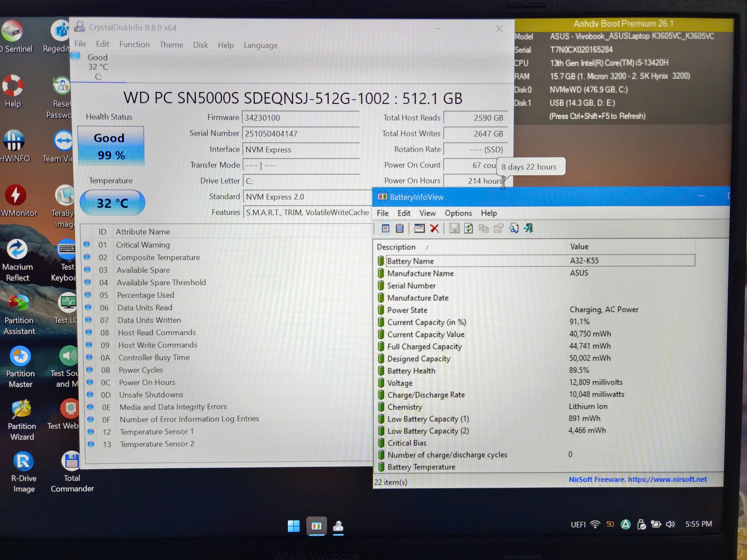
Task: Open the Function menu in CrystalDiskInfo
Action: [x=135, y=45]
